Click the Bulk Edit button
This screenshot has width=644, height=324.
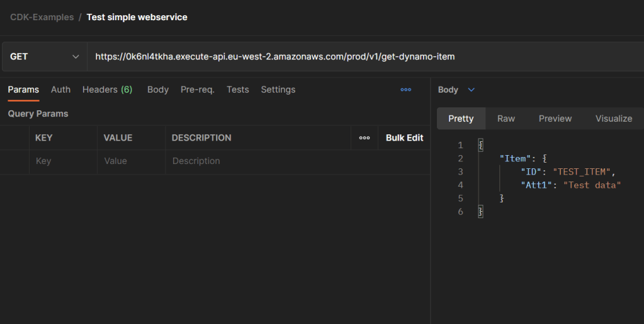tap(404, 137)
